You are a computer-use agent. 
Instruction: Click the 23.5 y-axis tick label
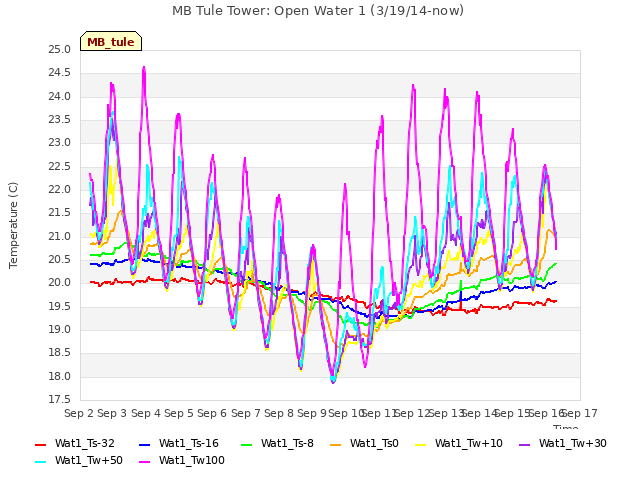[x=59, y=120]
